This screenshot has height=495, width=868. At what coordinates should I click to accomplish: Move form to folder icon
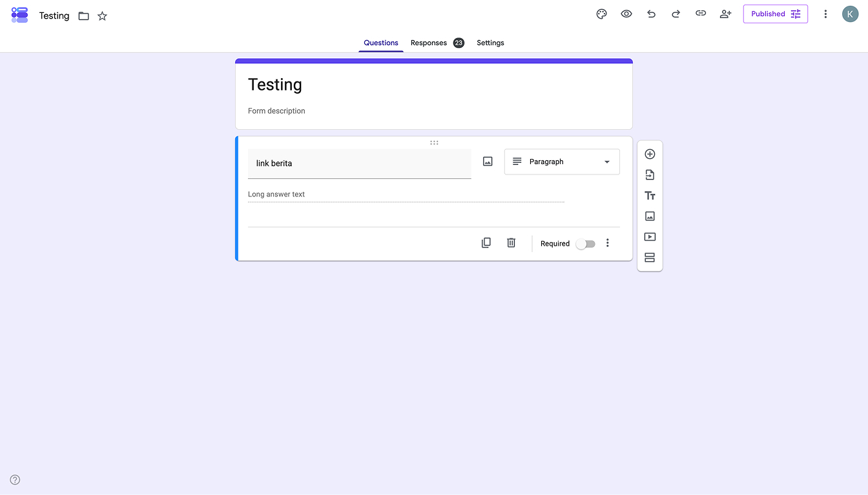click(x=83, y=16)
